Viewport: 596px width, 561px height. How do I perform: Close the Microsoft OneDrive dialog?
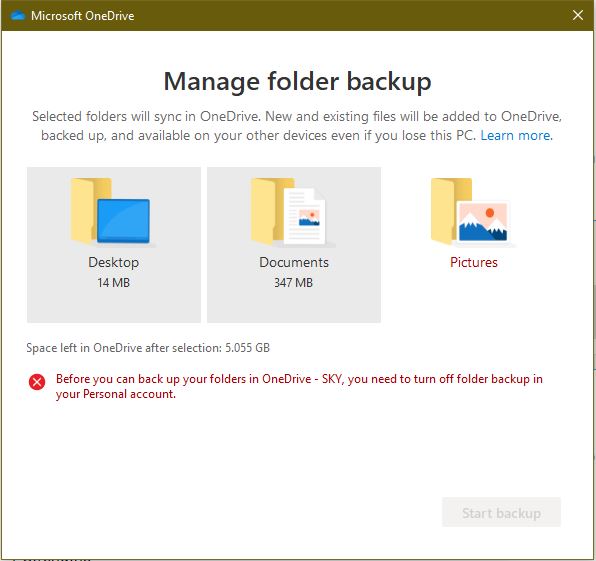[x=578, y=15]
